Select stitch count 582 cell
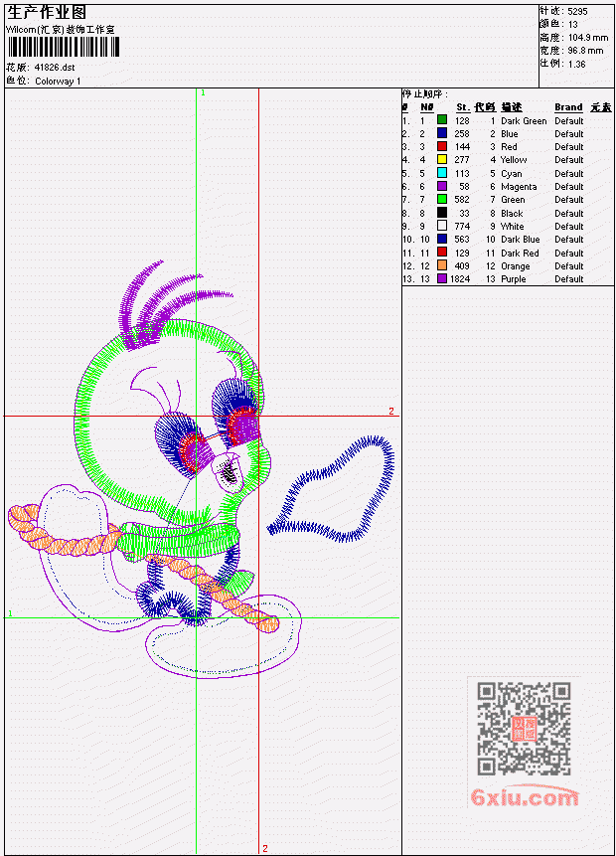Image resolution: width=616 pixels, height=856 pixels. tap(462, 200)
